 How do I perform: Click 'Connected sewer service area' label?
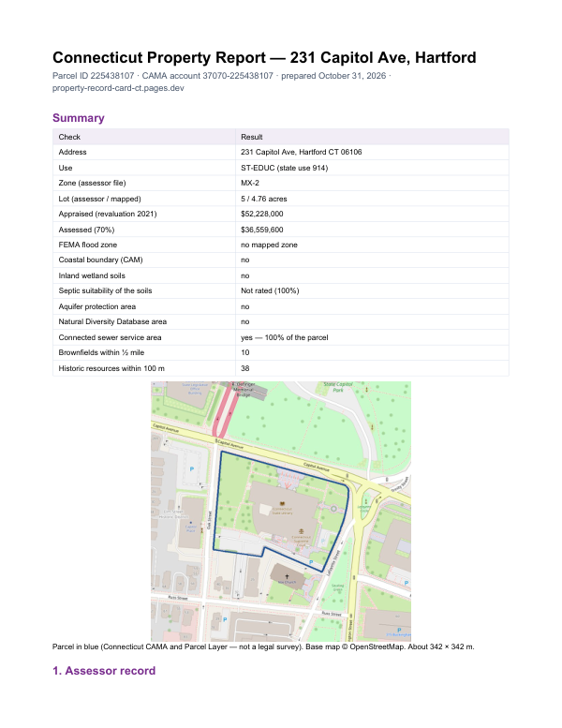(x=110, y=337)
